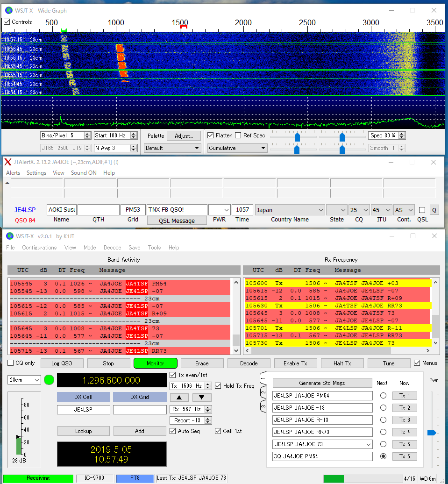This screenshot has width=448, height=484.
Task: Click the up arrow frequency shift button
Action: tap(179, 397)
